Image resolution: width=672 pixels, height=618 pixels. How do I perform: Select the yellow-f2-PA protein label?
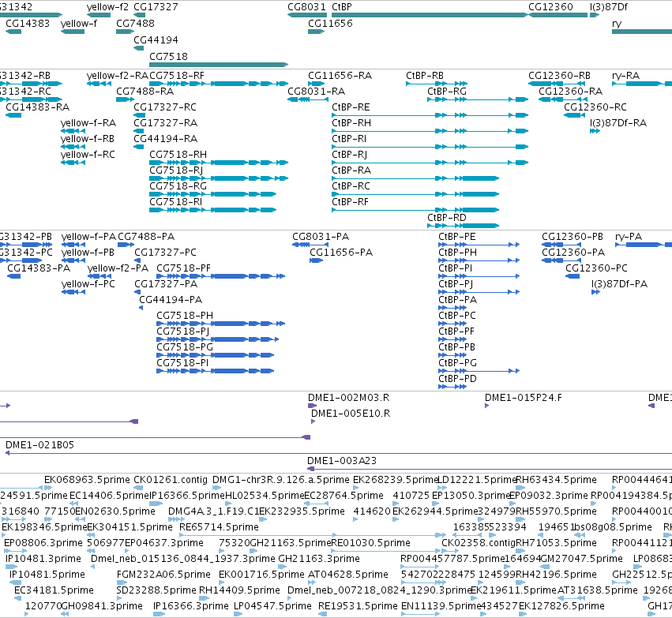click(x=118, y=268)
